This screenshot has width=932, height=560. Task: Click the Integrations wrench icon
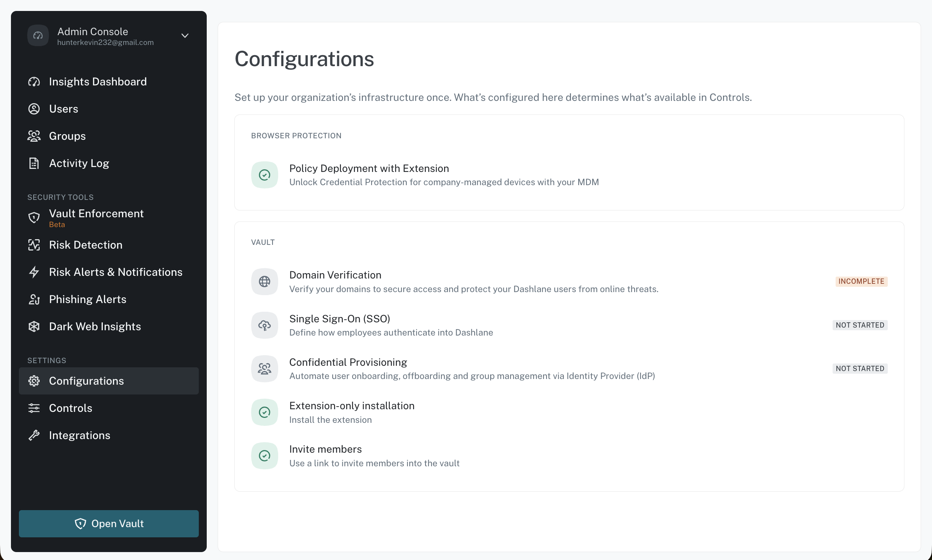coord(34,435)
